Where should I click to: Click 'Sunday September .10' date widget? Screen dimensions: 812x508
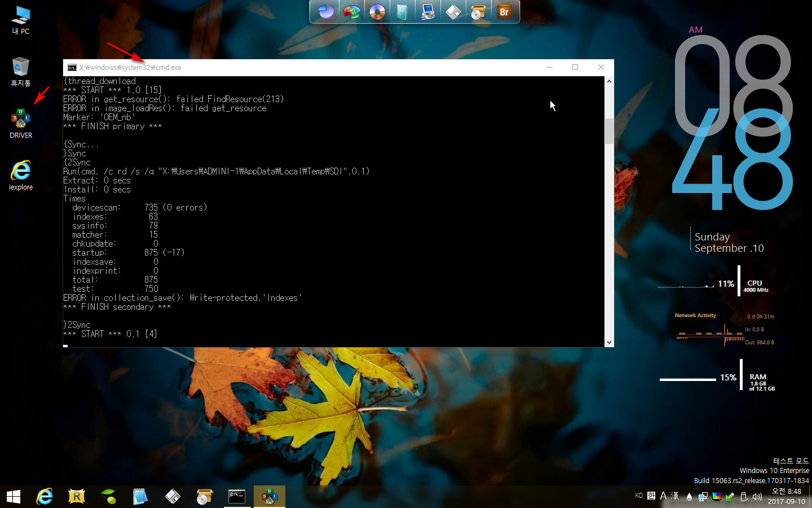click(729, 243)
